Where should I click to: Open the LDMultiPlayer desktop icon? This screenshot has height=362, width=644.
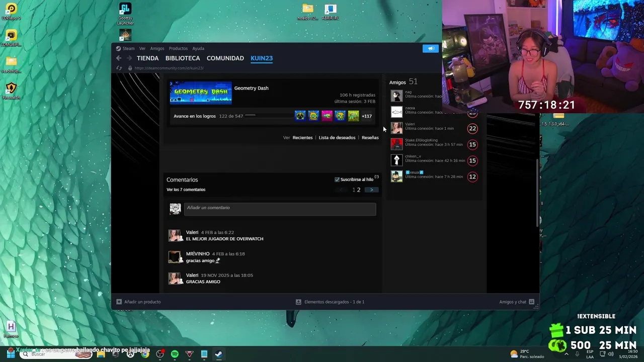click(x=11, y=38)
